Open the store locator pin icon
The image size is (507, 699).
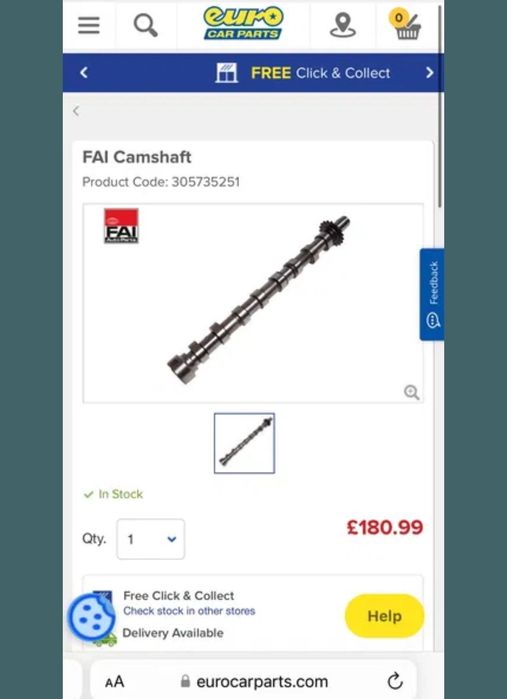[x=342, y=25]
